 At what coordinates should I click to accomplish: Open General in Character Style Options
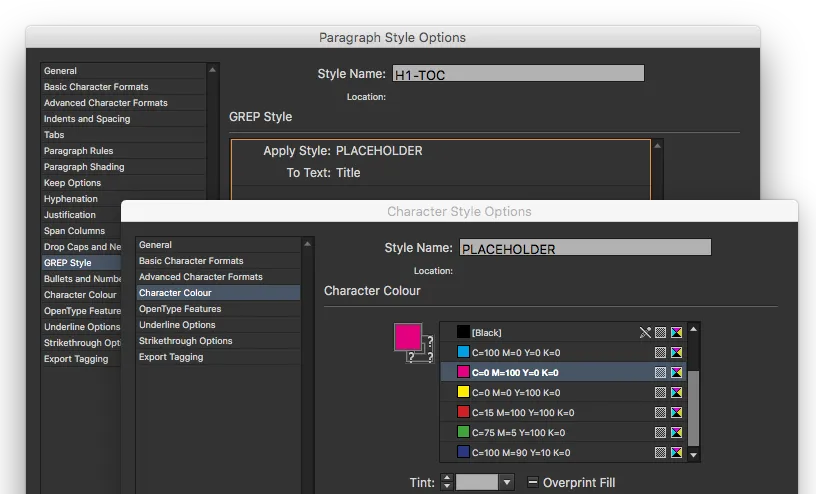[x=218, y=245]
